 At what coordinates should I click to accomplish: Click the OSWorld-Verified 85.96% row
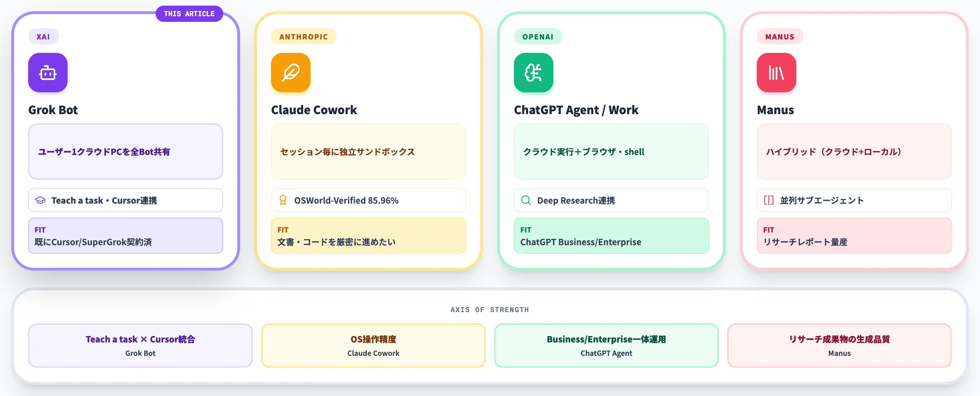click(368, 200)
